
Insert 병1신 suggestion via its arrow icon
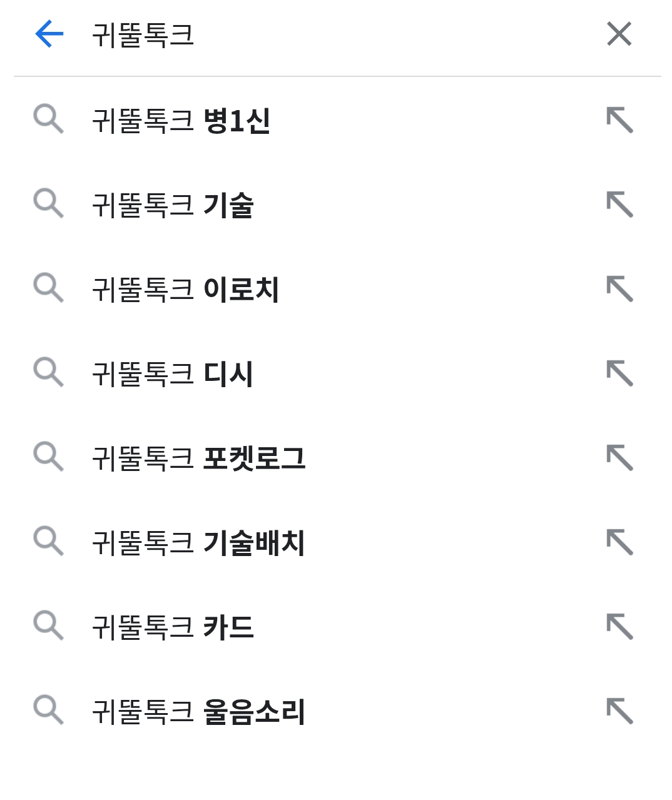(x=619, y=120)
